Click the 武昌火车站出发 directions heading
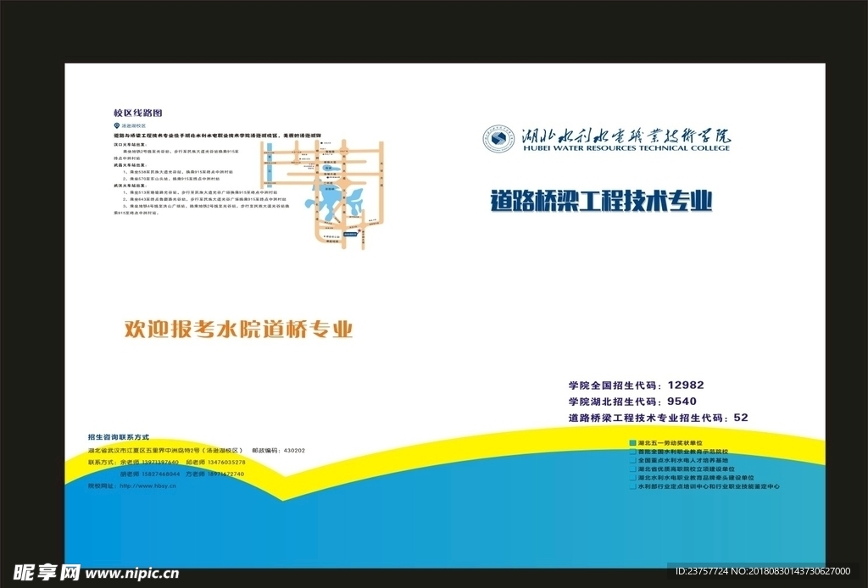Image resolution: width=868 pixels, height=588 pixels. tap(130, 165)
